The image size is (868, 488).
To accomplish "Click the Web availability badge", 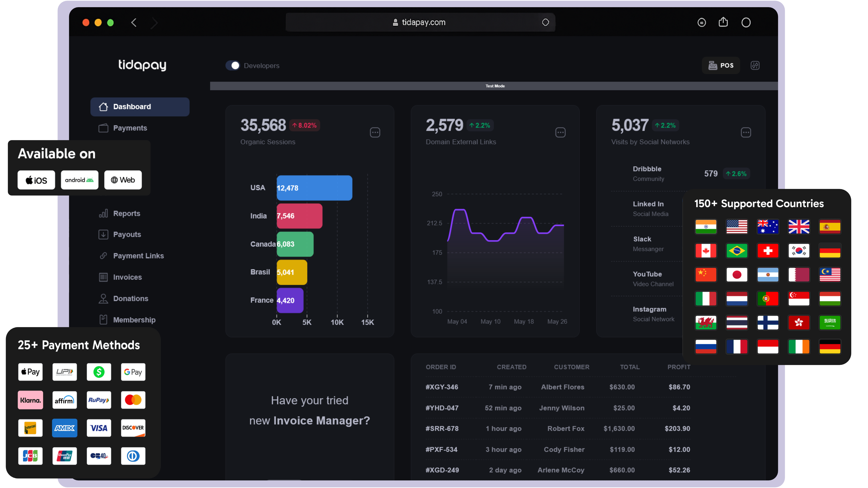I will [x=123, y=180].
